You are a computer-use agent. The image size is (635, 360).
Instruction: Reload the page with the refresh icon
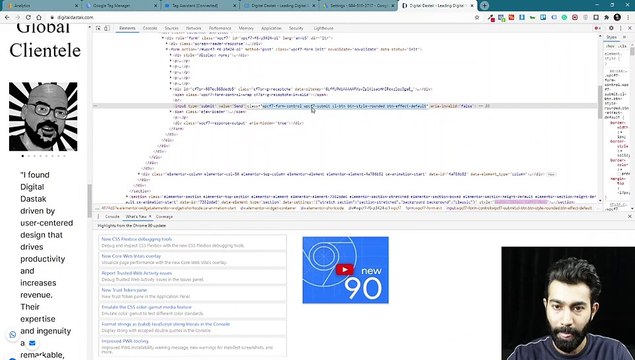28,17
